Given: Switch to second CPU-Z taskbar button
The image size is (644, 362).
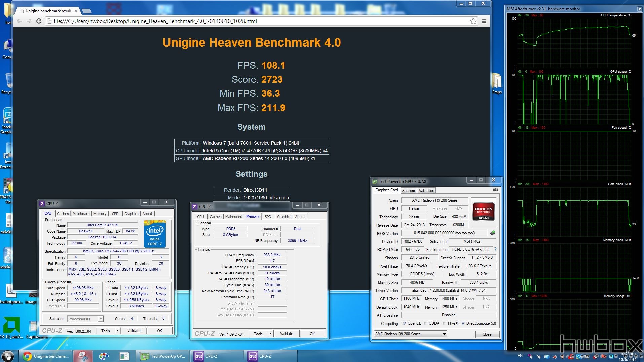Looking at the screenshot, I should tap(271, 356).
